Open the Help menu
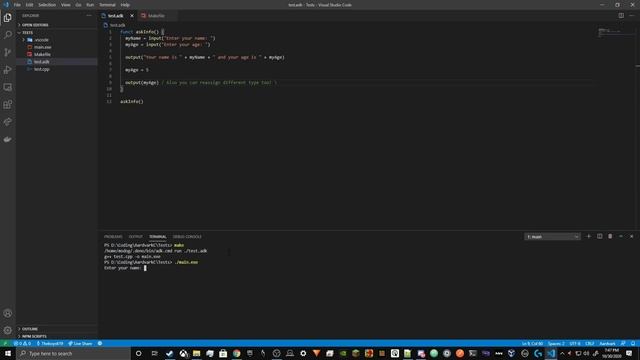The image size is (640, 360). click(125, 5)
